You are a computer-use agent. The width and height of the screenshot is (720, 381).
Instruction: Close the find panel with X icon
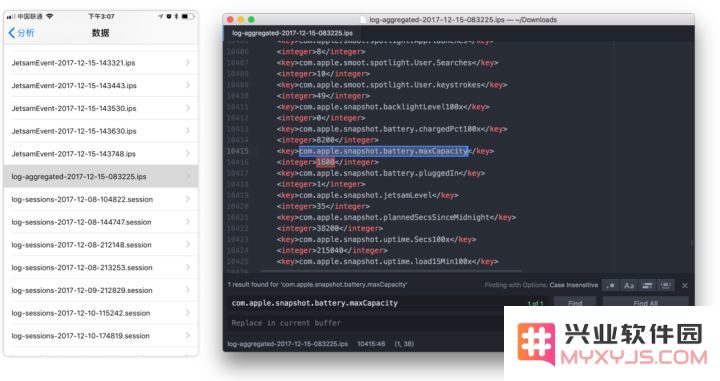(685, 286)
